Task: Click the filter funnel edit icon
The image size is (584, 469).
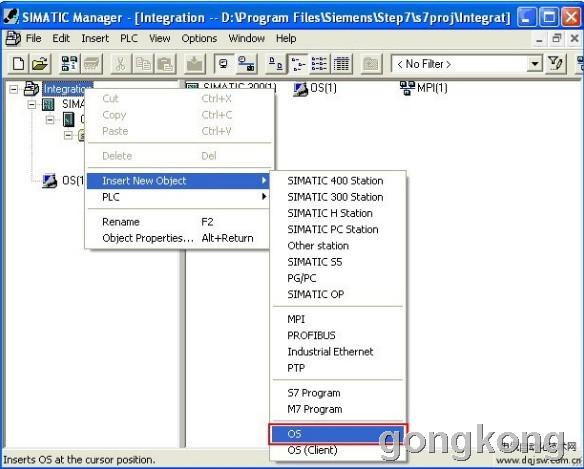Action: point(556,64)
